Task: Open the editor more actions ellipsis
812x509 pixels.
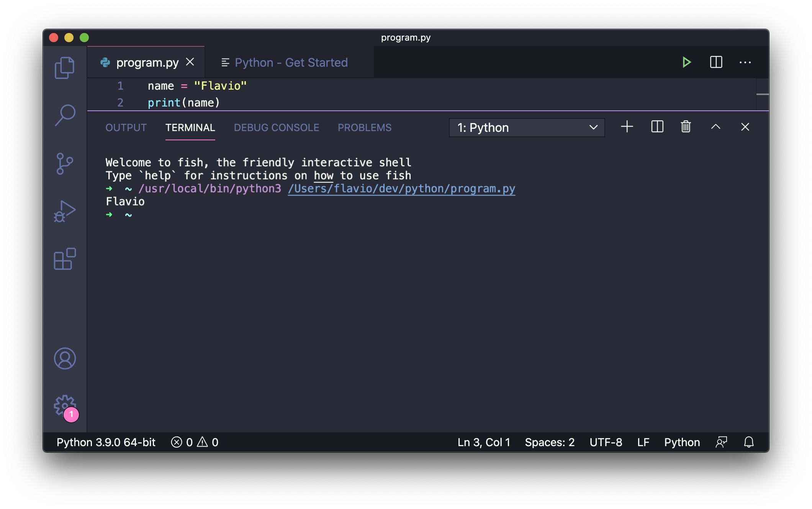Action: pyautogui.click(x=745, y=62)
